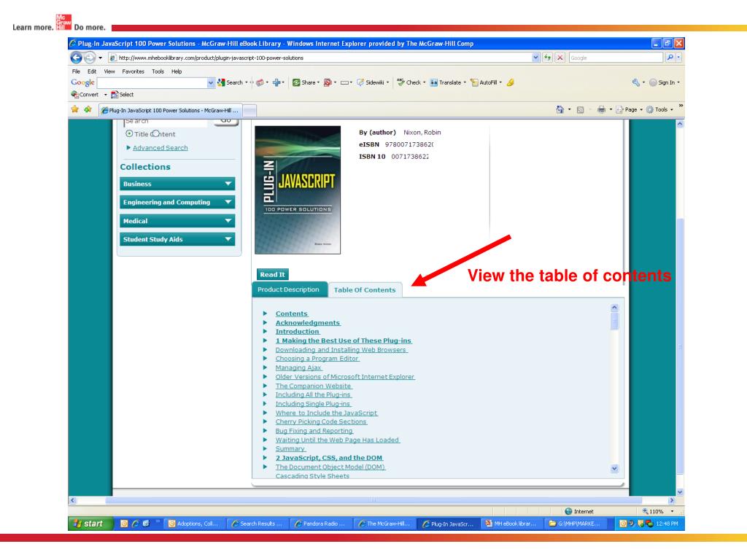Switch to the Product Description tab
This screenshot has height=560, width=747.
pyautogui.click(x=288, y=289)
